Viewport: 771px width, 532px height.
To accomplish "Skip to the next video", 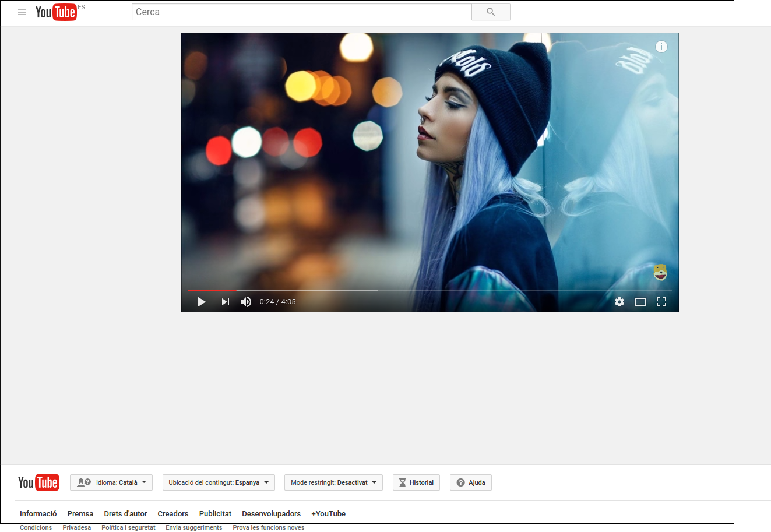I will click(x=226, y=302).
